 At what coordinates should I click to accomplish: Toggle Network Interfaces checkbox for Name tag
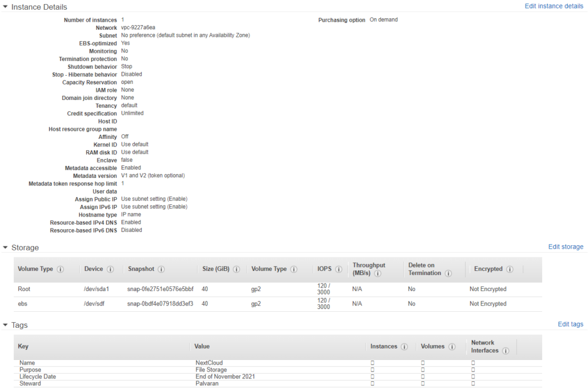[473, 363]
